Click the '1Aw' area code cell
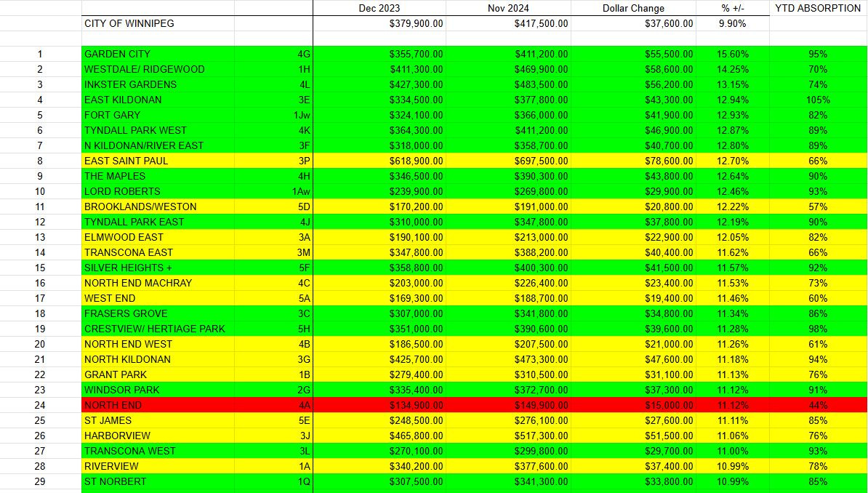 point(273,191)
